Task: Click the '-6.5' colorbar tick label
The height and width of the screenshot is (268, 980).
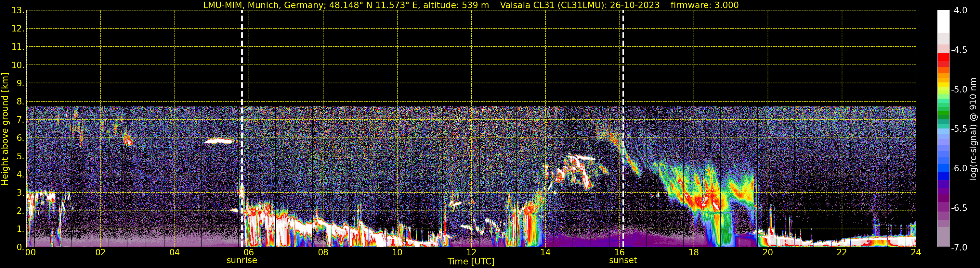Action: pos(959,208)
